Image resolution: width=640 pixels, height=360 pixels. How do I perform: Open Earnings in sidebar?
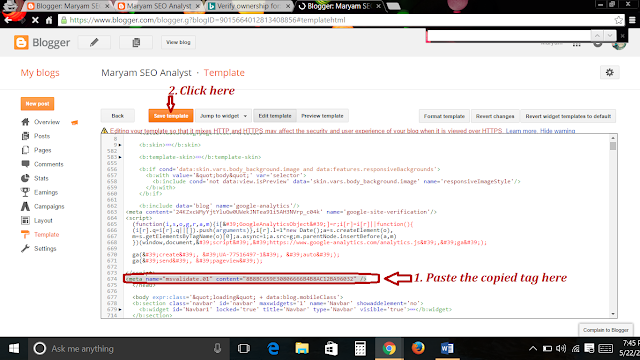[46, 192]
